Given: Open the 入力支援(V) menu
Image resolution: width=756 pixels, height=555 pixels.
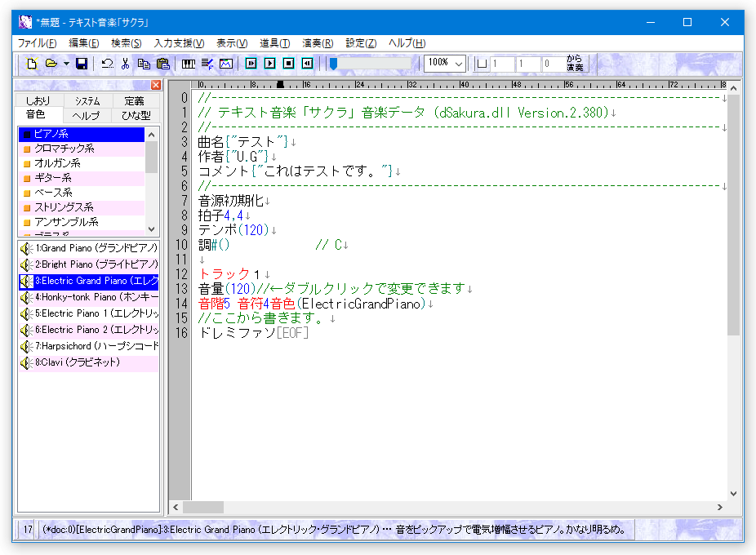Looking at the screenshot, I should tap(179, 43).
